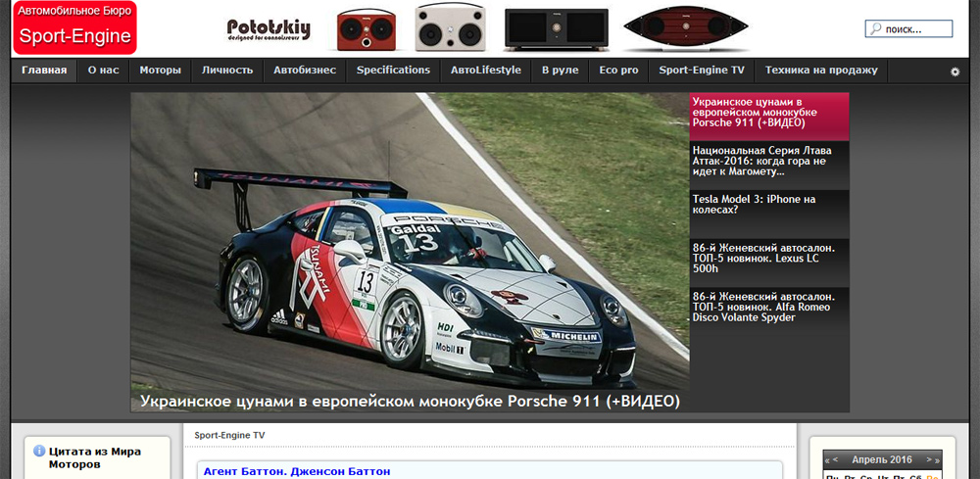Open the cream-colored speaker banner image
This screenshot has height=479, width=980.
pos(451,26)
